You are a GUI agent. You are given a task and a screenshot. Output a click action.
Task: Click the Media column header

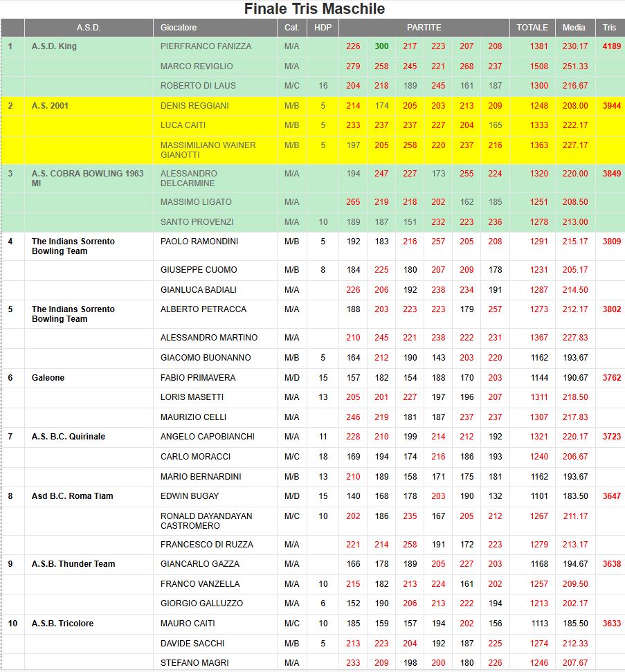click(x=574, y=28)
